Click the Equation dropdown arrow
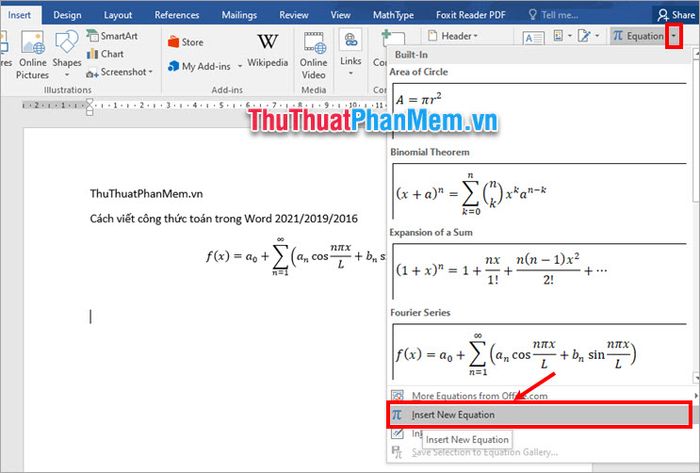700x473 pixels. pos(674,36)
